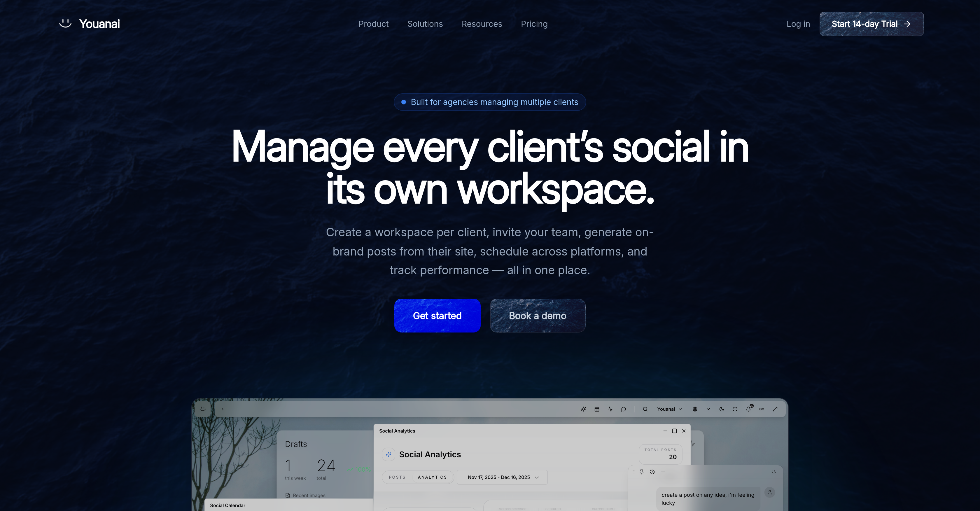This screenshot has height=511, width=980.
Task: Open the AI assistant sparkle icon
Action: (x=584, y=409)
